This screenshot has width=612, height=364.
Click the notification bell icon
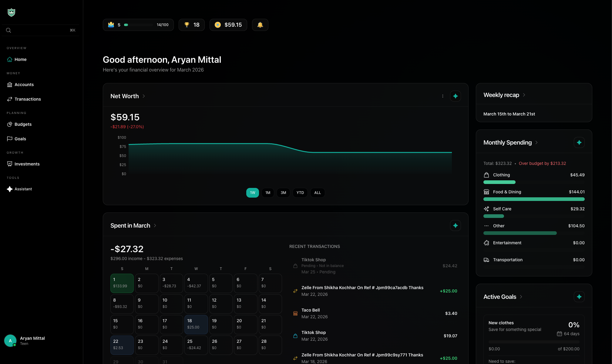click(260, 25)
